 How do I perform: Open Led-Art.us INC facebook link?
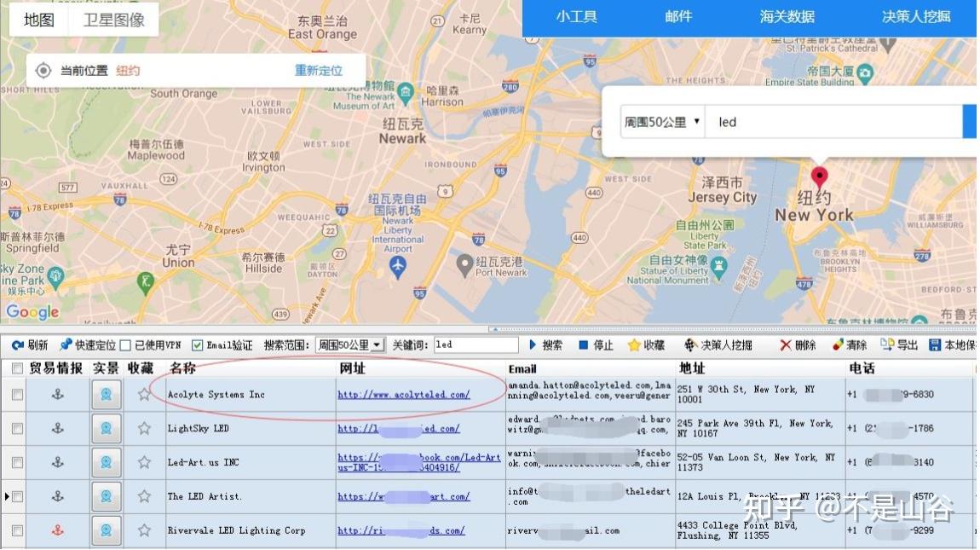(x=419, y=462)
